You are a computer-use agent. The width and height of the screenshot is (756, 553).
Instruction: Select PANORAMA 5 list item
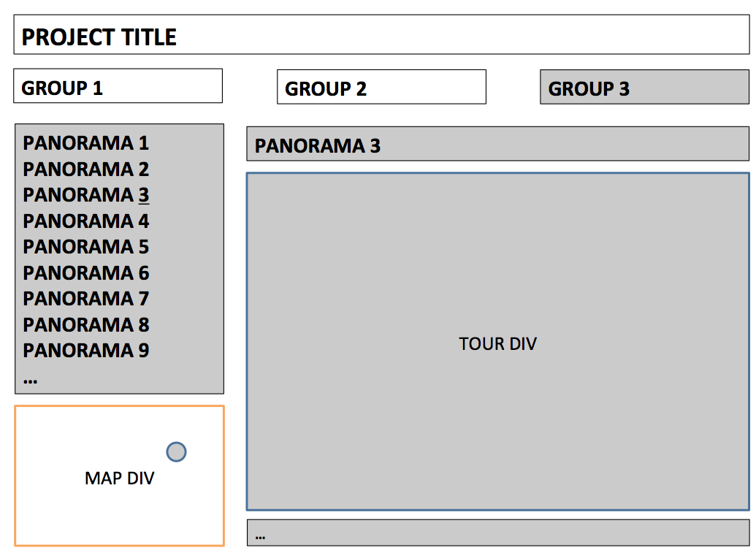(85, 247)
